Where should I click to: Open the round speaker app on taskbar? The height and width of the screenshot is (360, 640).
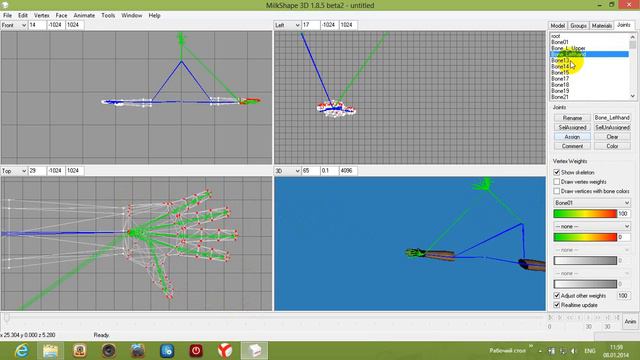(x=109, y=351)
